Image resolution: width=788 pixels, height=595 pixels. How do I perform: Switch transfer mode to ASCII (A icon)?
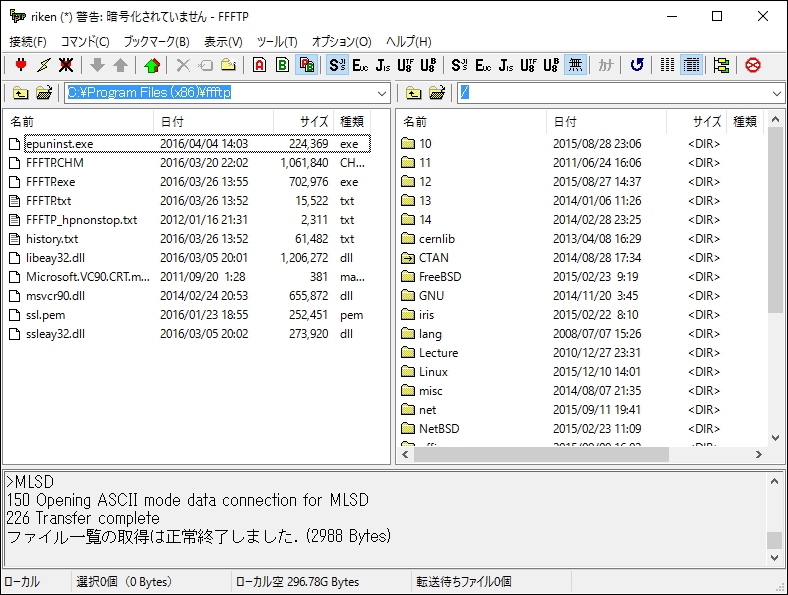[259, 65]
